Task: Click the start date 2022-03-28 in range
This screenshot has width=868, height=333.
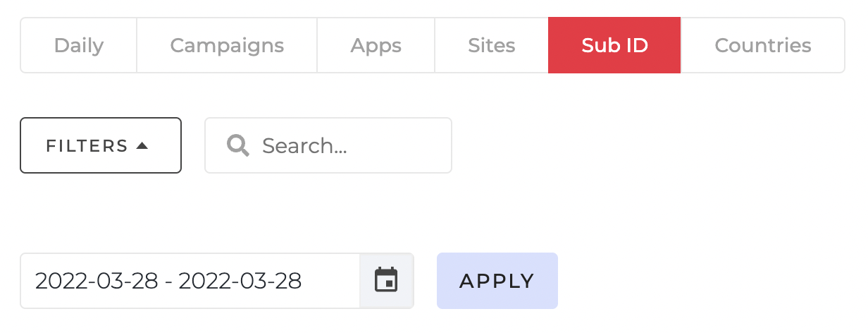Action: point(97,281)
